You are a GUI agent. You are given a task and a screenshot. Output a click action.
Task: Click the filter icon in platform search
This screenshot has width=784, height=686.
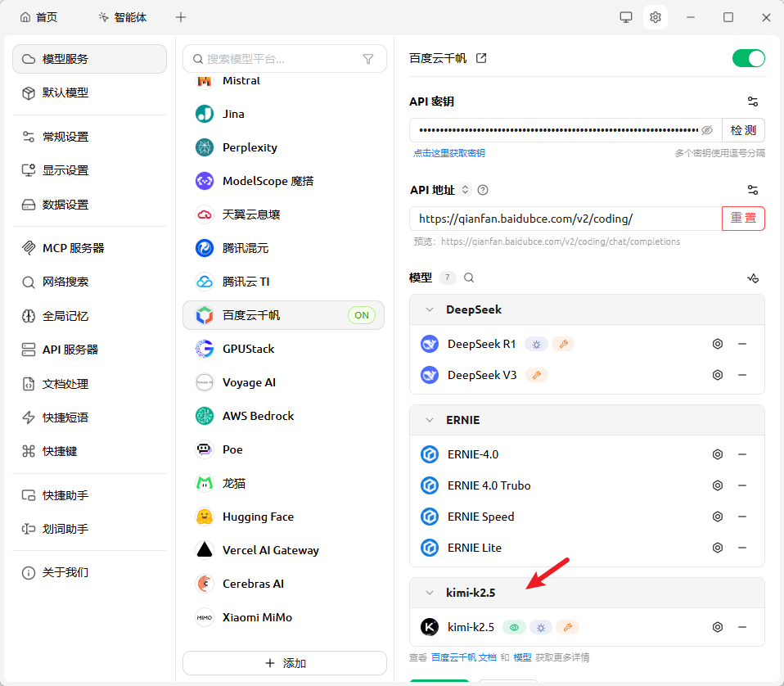tap(368, 59)
